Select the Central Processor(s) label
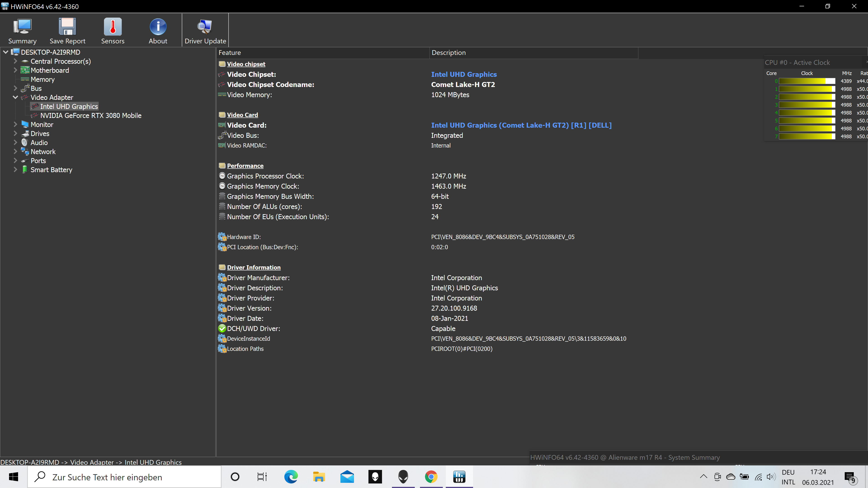This screenshot has height=488, width=868. pyautogui.click(x=61, y=61)
